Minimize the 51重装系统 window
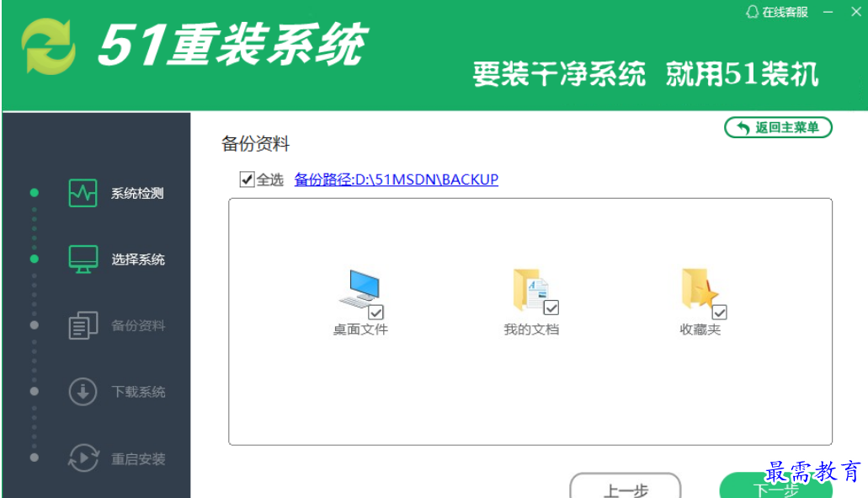This screenshot has height=498, width=868. [x=828, y=12]
